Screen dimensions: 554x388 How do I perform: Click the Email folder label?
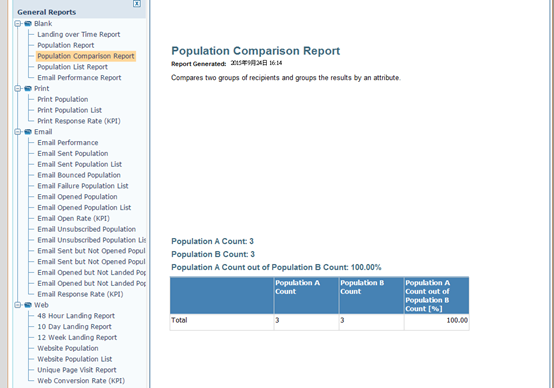coord(43,132)
